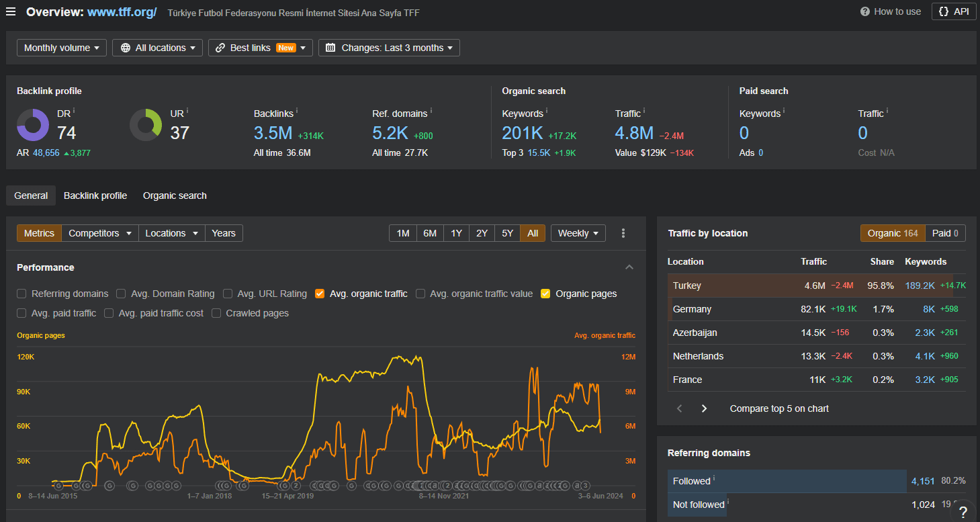980x522 pixels.
Task: Open the www.tff.org/ site link
Action: [122, 12]
